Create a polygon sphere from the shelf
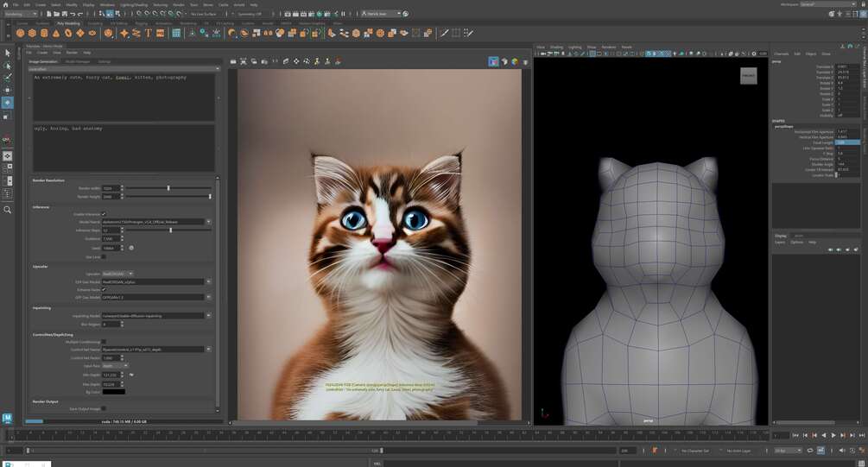This screenshot has height=467, width=868. click(21, 33)
